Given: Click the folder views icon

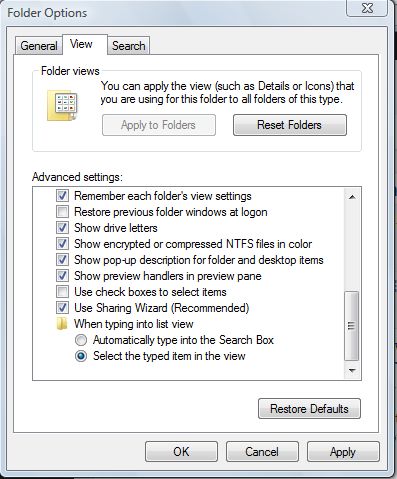Looking at the screenshot, I should (x=62, y=105).
